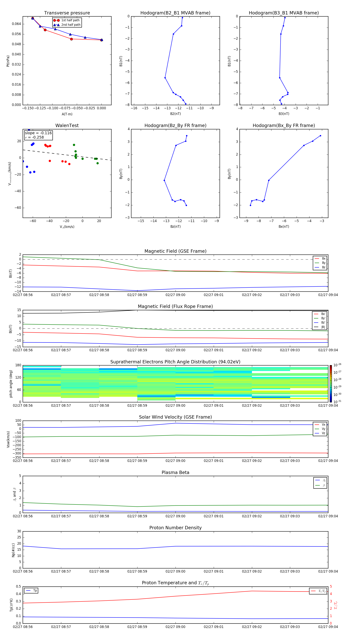Click the 'Bx(nT)' x-axis label

(284, 227)
